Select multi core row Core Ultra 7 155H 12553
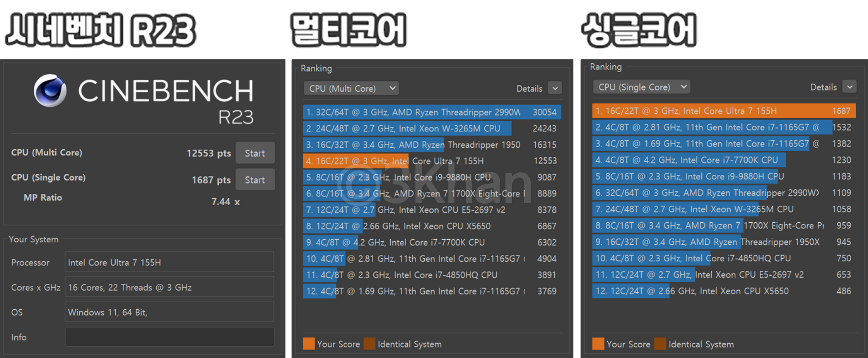The width and height of the screenshot is (868, 358). pyautogui.click(x=432, y=161)
